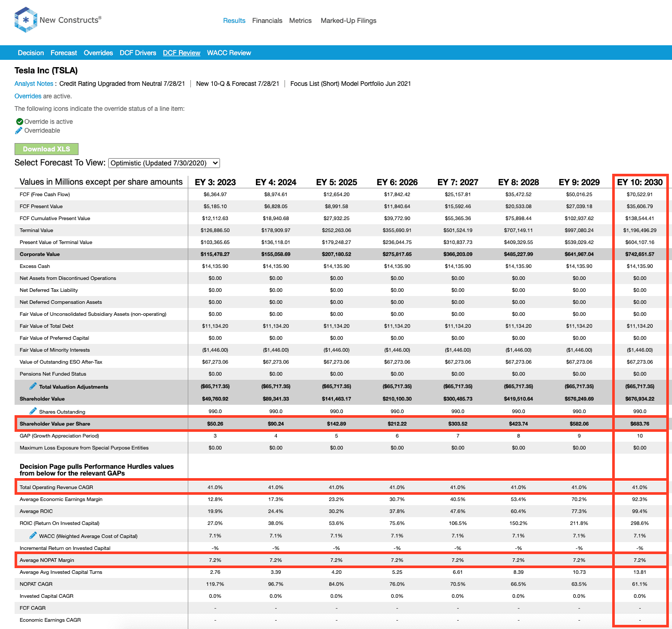Click the Average ROIC row label
This screenshot has width=672, height=629.
point(36,511)
